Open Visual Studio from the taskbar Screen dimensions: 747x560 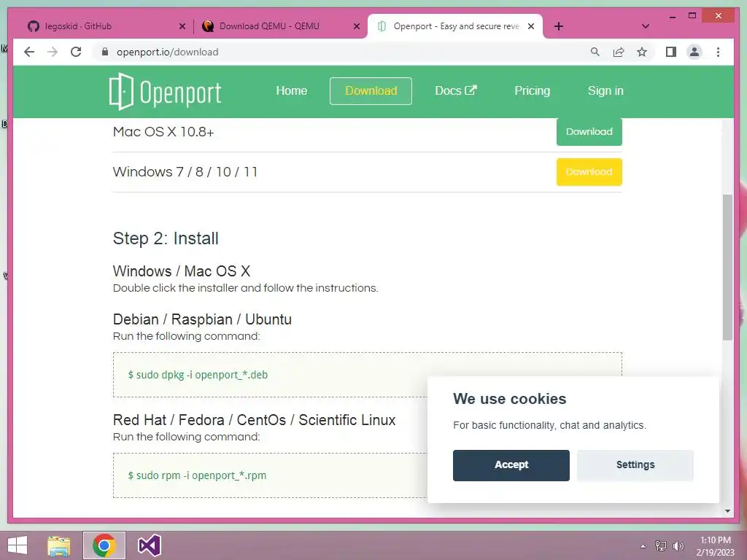pyautogui.click(x=149, y=545)
